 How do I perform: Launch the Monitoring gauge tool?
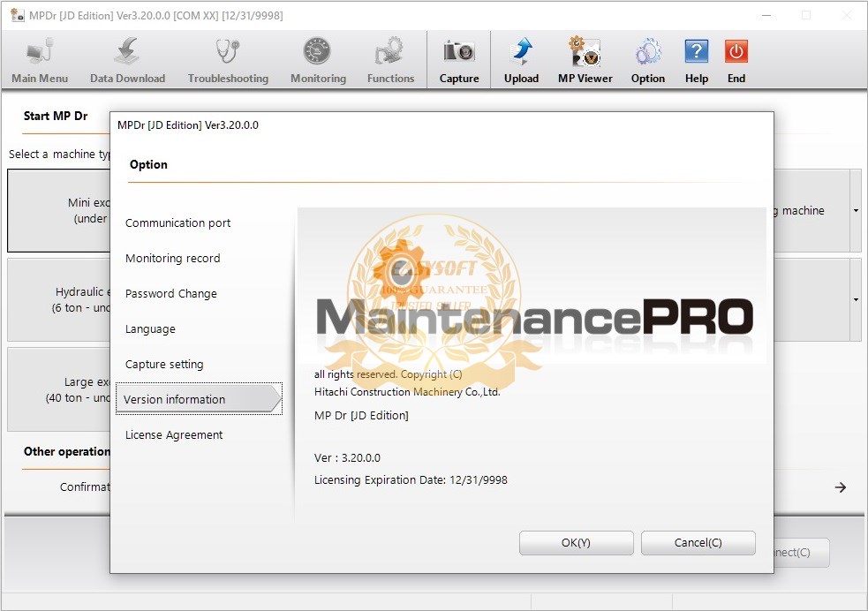[318, 60]
